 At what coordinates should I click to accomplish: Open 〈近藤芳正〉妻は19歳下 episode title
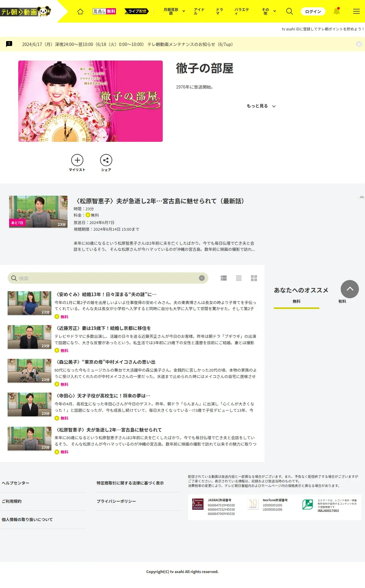click(x=103, y=328)
